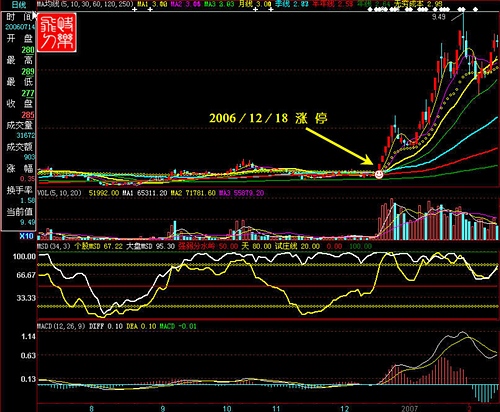Select the 成交量 value 31672
Image resolution: width=500 pixels, height=412 pixels.
pos(26,136)
